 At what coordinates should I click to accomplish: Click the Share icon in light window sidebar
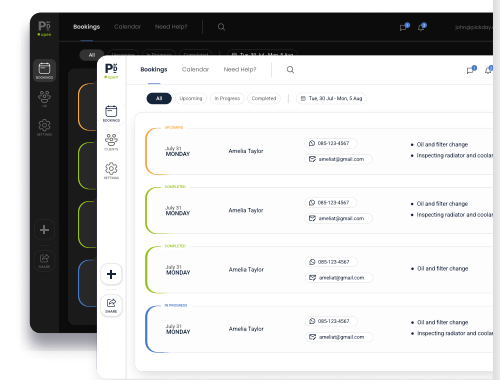111,305
